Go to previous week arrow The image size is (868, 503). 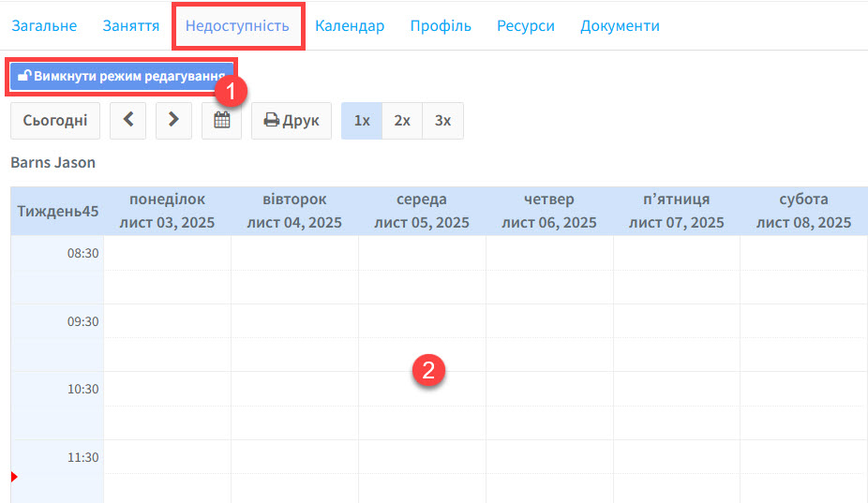(x=127, y=121)
